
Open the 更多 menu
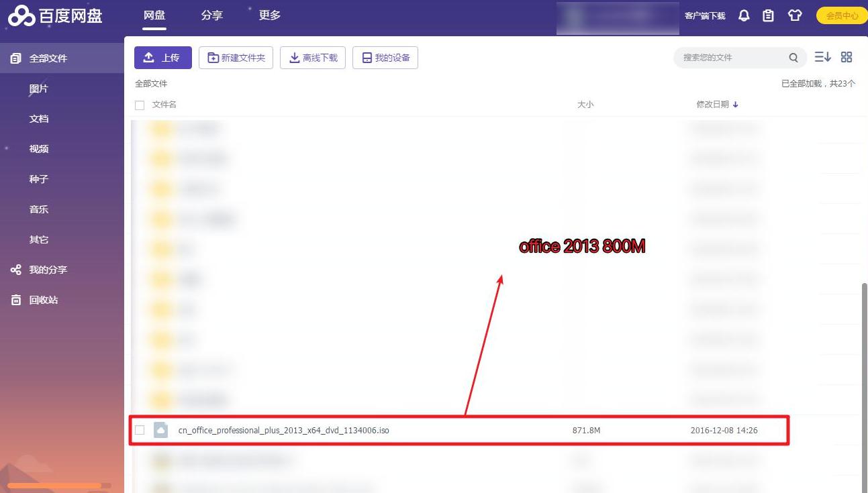point(270,15)
